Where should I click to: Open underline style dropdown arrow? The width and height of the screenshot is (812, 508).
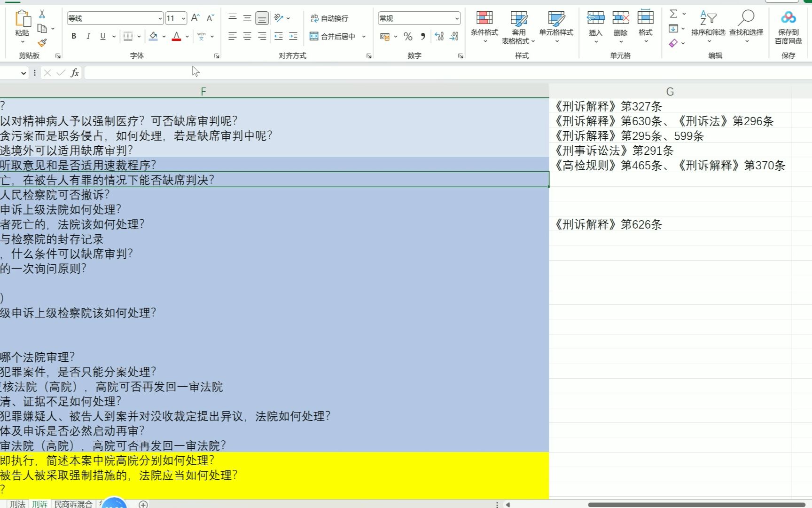coord(114,36)
